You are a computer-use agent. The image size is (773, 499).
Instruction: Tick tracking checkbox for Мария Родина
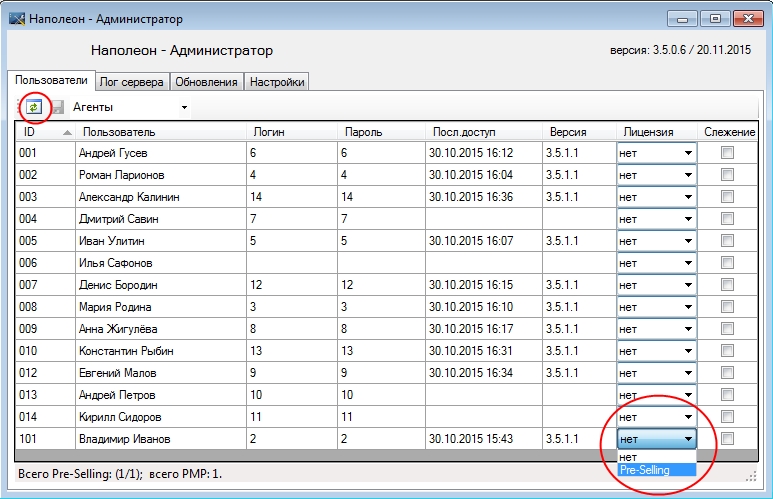tap(727, 307)
